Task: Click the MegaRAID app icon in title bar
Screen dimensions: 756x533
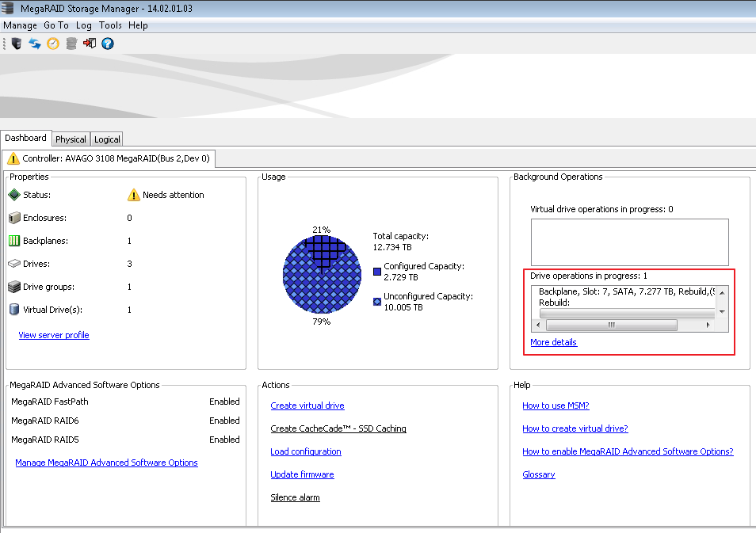Action: (x=8, y=8)
